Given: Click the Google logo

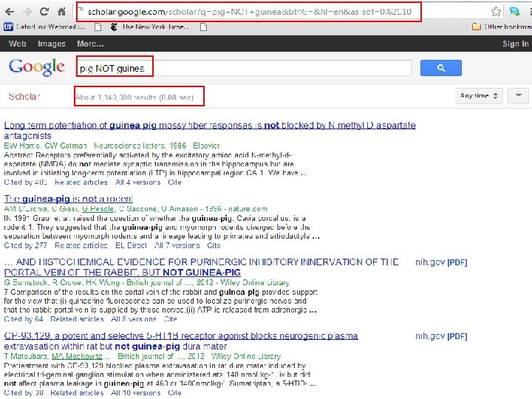Looking at the screenshot, I should [36, 66].
